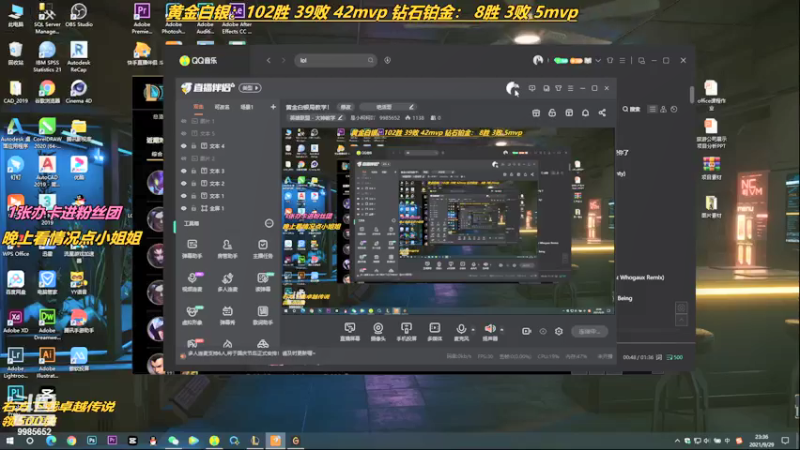Open WeChat from the taskbar
800x450 pixels.
click(x=173, y=440)
